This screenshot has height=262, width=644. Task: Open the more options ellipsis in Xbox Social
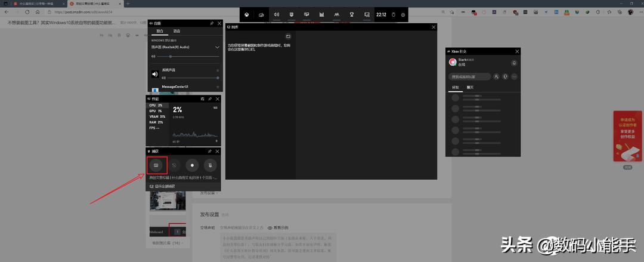pyautogui.click(x=514, y=76)
